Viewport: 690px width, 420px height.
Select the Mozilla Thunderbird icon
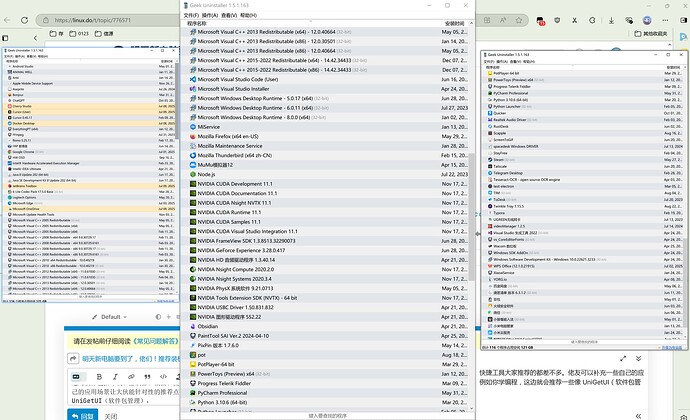tap(193, 155)
